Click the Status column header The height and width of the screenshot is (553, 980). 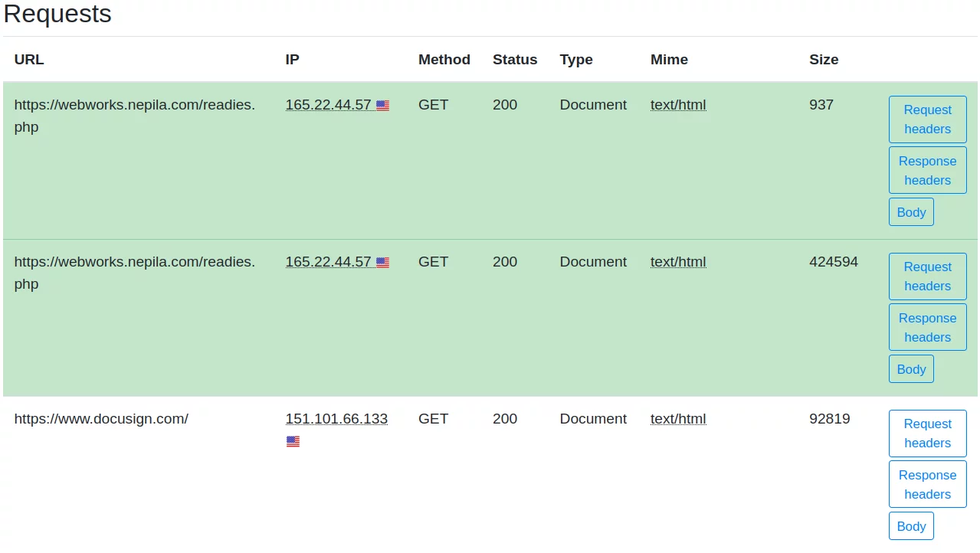514,60
